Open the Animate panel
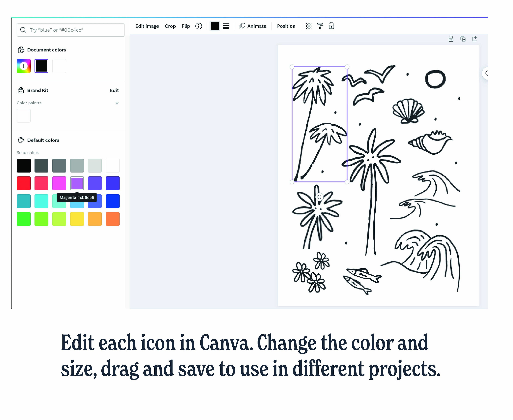 pos(253,26)
